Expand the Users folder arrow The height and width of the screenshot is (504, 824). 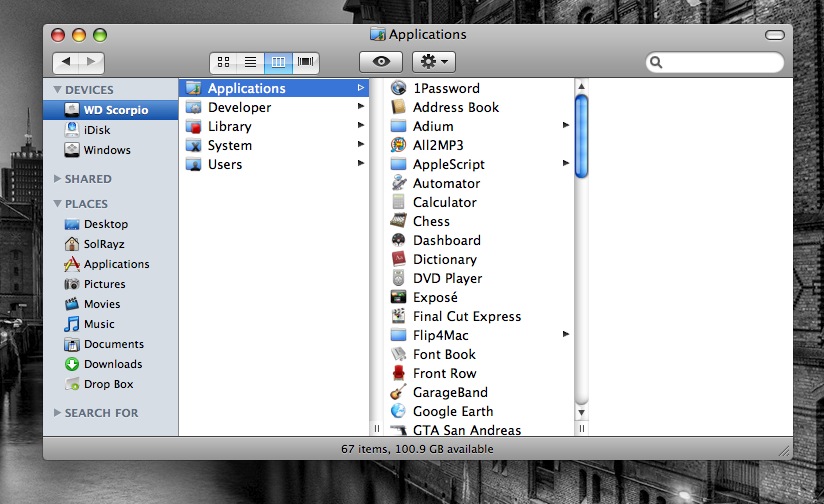360,163
